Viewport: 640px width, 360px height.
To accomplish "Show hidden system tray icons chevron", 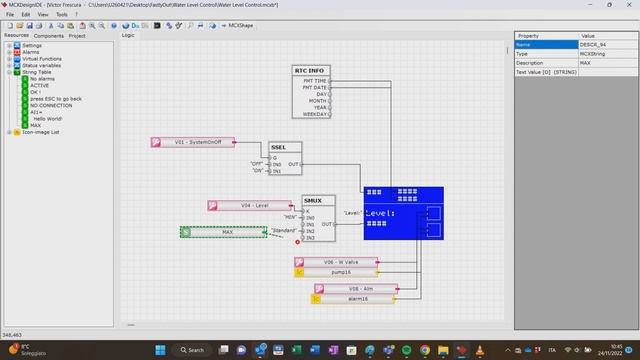I will (x=507, y=350).
